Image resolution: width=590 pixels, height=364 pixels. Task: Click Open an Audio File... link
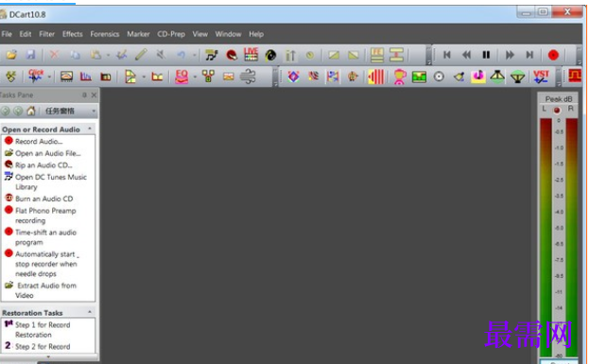(x=48, y=153)
